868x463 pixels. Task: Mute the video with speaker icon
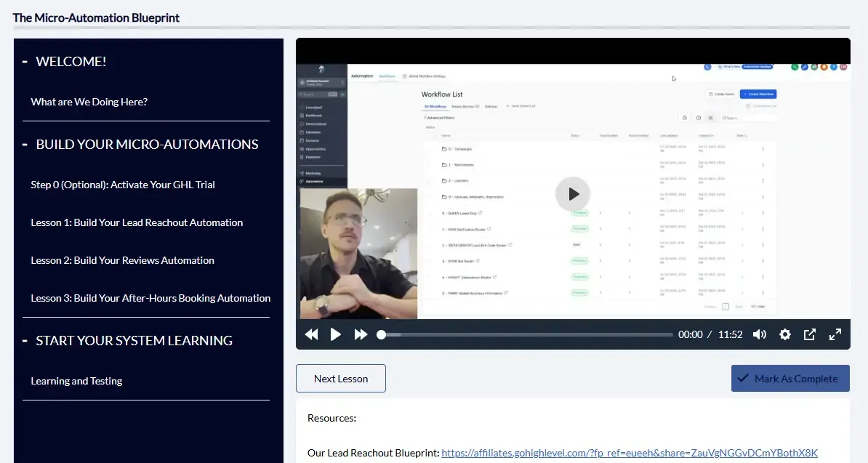(760, 334)
